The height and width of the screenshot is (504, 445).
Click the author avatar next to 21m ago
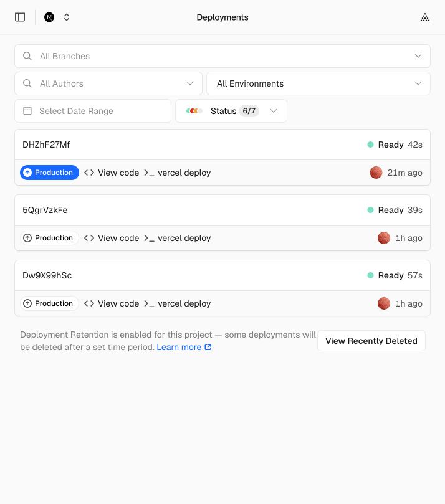(x=376, y=173)
